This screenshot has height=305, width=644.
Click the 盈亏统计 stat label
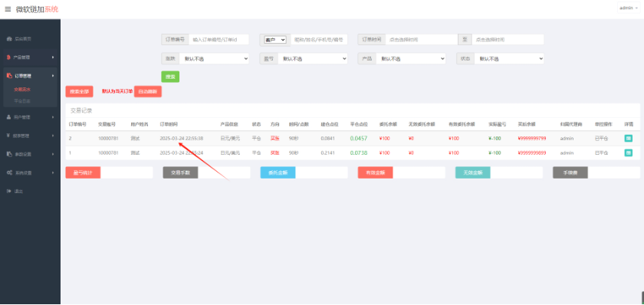(83, 173)
